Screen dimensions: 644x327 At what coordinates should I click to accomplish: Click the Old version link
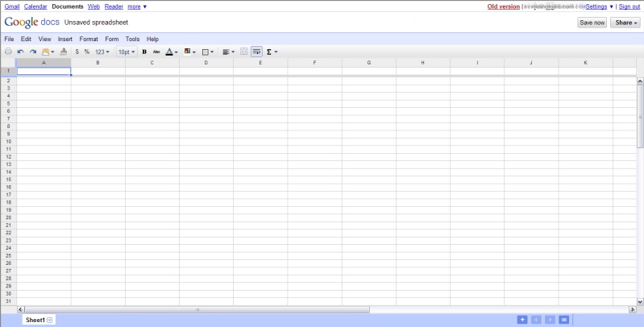tap(504, 6)
